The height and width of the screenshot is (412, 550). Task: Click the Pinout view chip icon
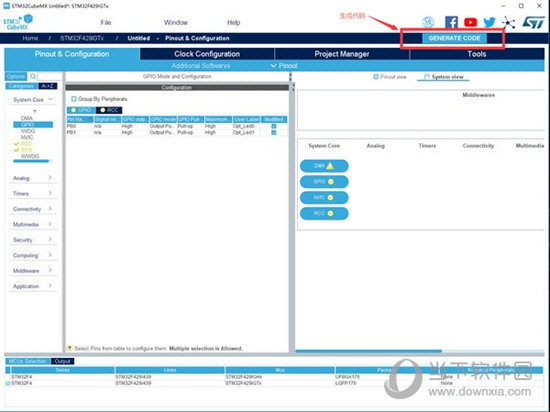coord(376,76)
